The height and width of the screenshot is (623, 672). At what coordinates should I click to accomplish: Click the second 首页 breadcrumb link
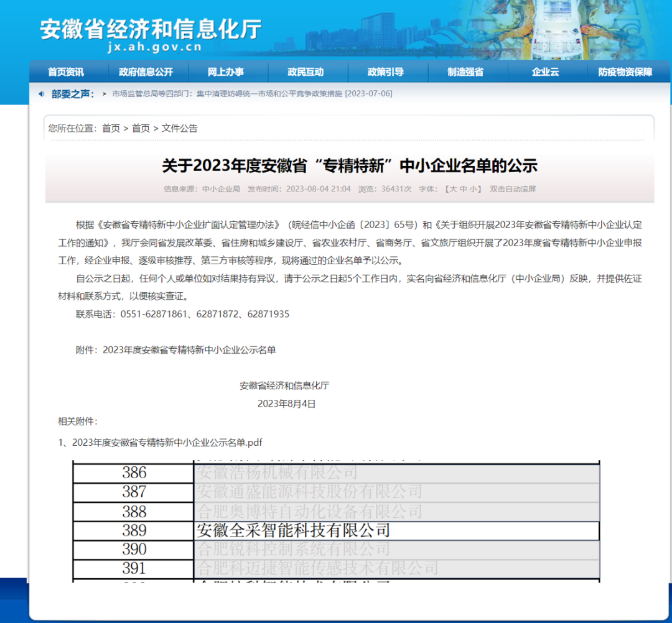[141, 128]
